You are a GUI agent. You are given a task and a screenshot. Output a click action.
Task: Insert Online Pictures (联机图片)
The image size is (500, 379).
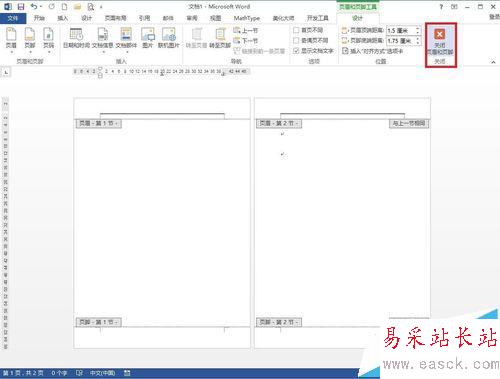tap(169, 38)
